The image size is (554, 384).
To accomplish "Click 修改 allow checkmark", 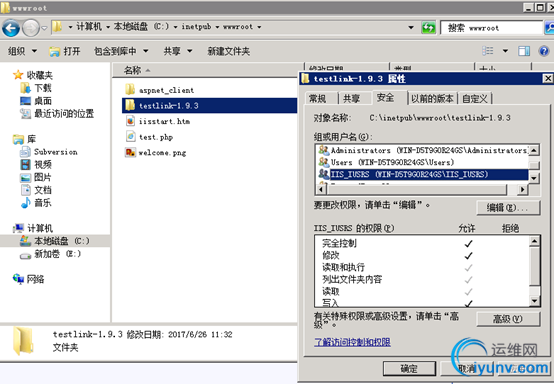I will [468, 255].
